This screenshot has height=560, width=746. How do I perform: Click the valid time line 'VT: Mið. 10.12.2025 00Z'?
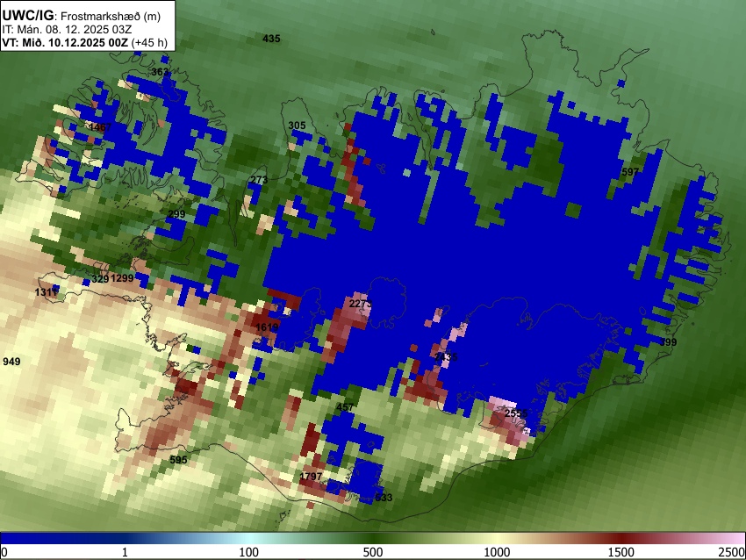[x=65, y=42]
